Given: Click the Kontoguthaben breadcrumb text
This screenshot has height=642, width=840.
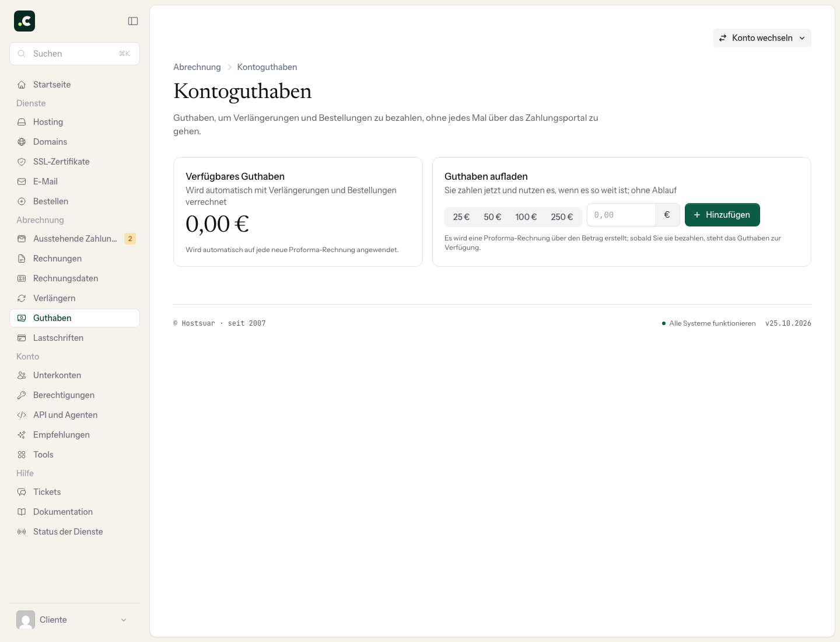Looking at the screenshot, I should point(267,67).
